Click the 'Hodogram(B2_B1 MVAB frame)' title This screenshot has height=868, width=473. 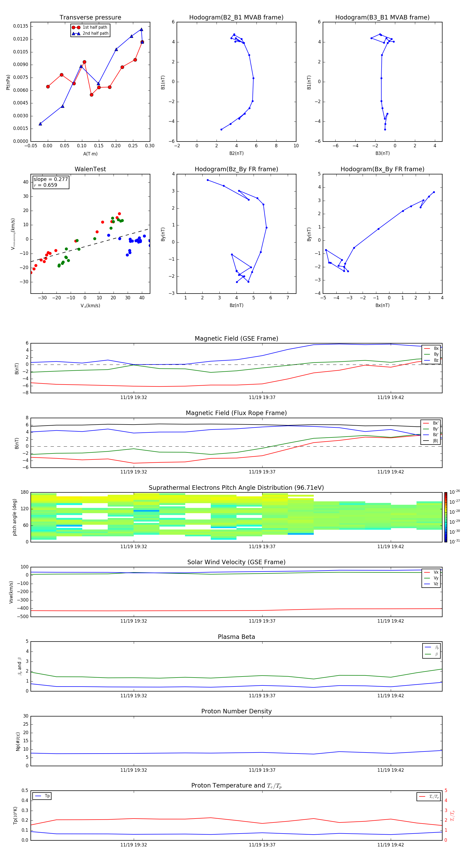(236, 17)
